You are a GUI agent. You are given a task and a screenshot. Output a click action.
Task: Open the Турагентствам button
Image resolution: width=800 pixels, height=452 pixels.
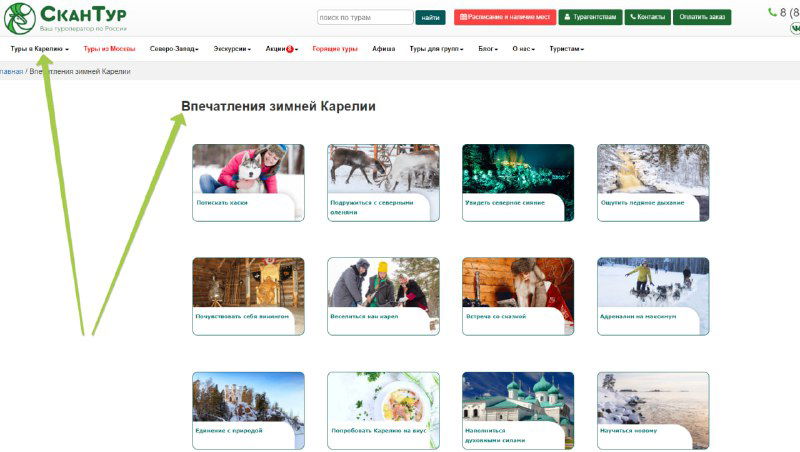(x=590, y=17)
